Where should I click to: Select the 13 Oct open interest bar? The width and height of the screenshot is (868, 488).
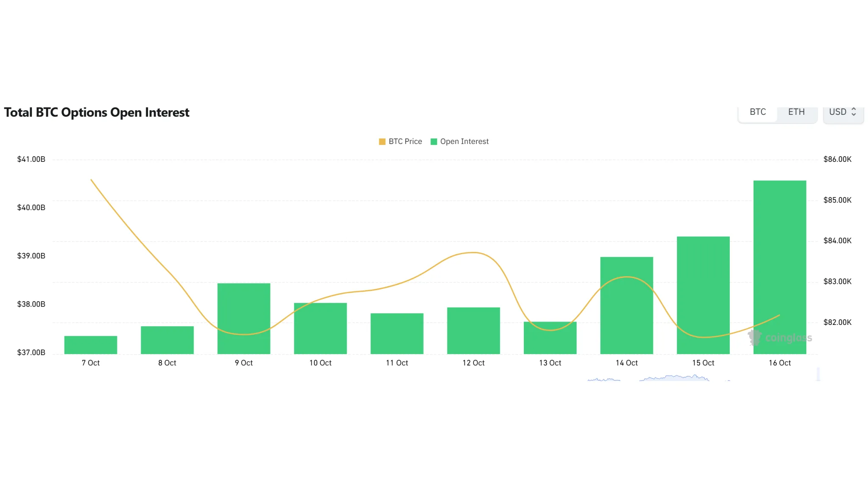[550, 338]
